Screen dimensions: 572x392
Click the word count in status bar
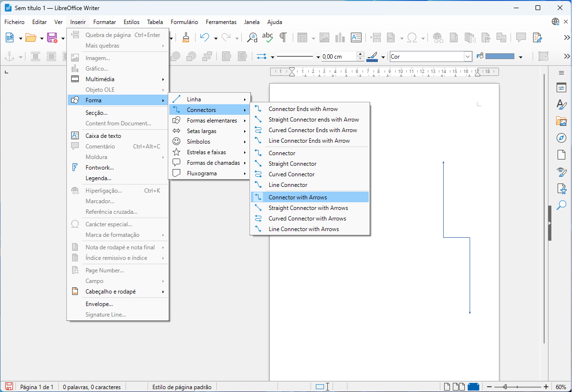pyautogui.click(x=91, y=387)
